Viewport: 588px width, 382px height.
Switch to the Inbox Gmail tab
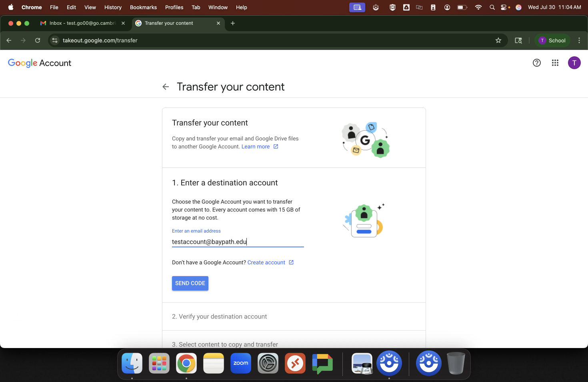point(82,23)
